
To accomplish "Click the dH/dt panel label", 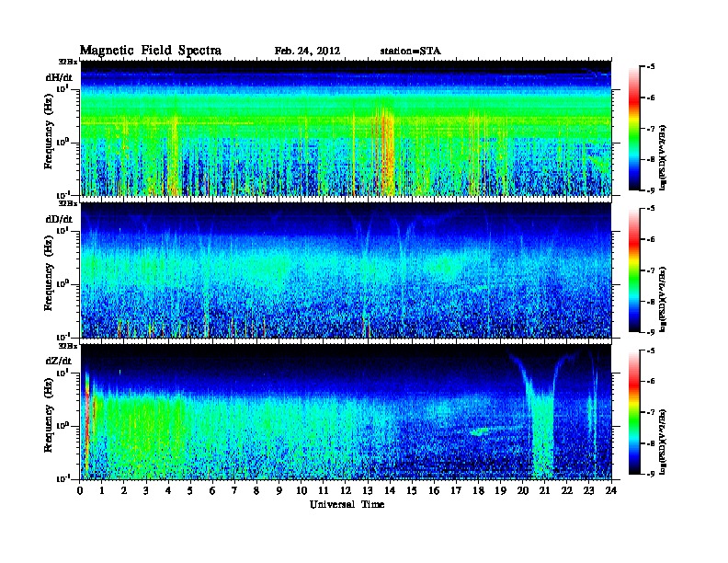I will (59, 77).
